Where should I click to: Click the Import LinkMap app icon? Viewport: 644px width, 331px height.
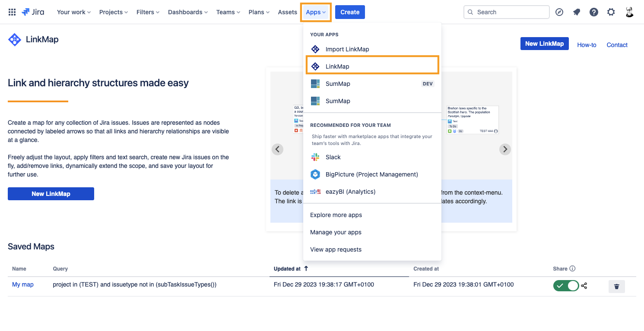(x=315, y=49)
